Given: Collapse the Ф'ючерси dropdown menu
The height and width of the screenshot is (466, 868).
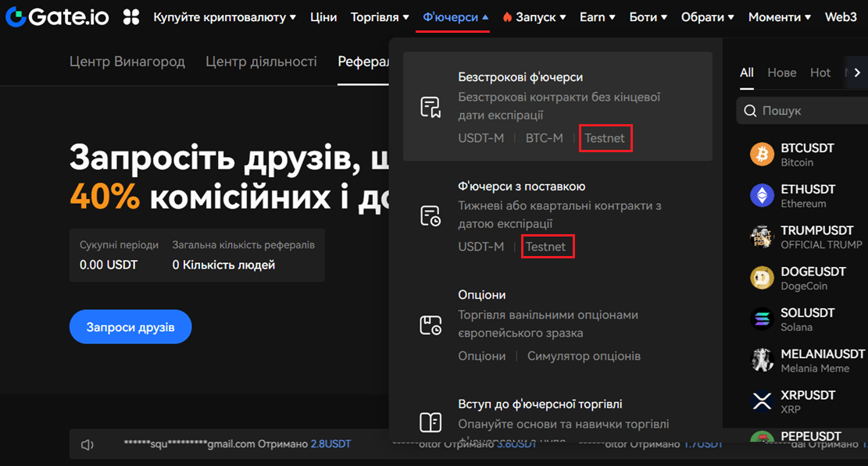Looking at the screenshot, I should [455, 17].
